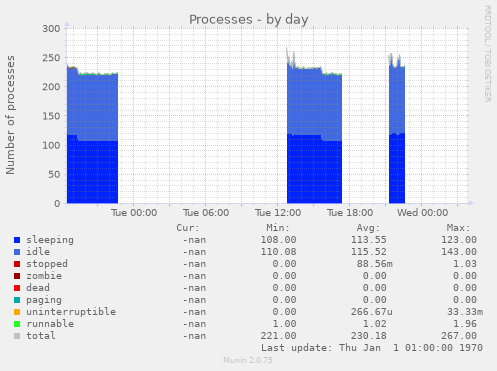
Task: Click the 300 y-axis tick label
Action: tap(51, 29)
